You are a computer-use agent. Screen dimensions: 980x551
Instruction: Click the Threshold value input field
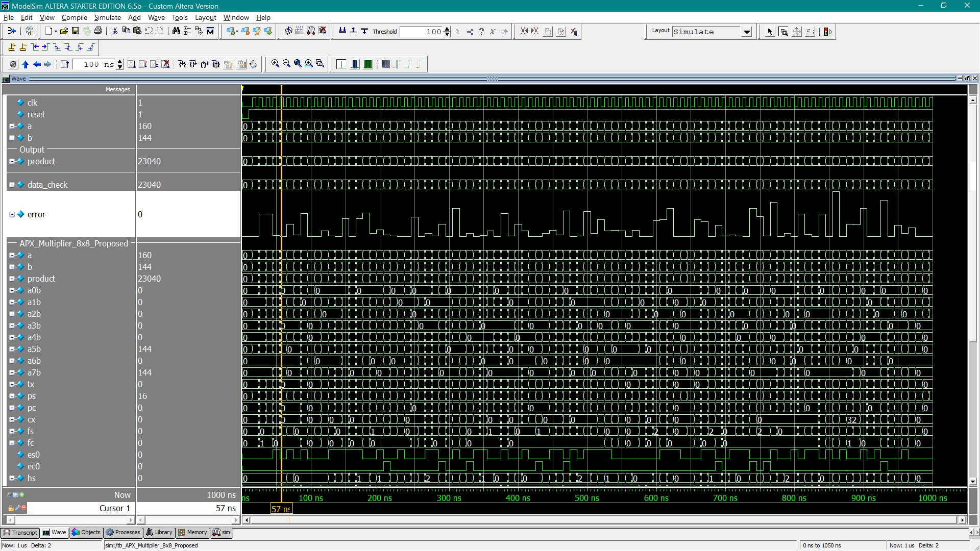421,32
